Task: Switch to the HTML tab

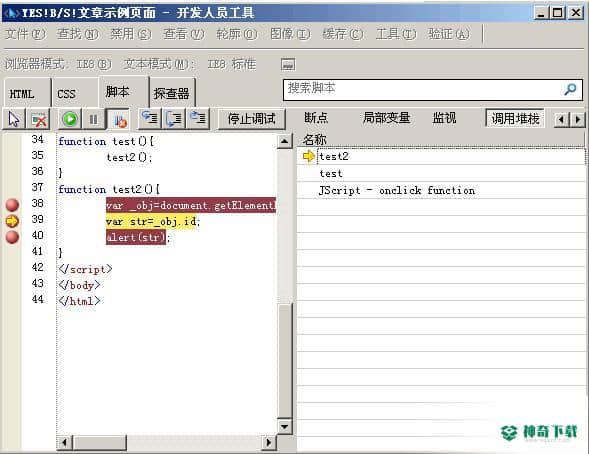Action: pos(27,93)
